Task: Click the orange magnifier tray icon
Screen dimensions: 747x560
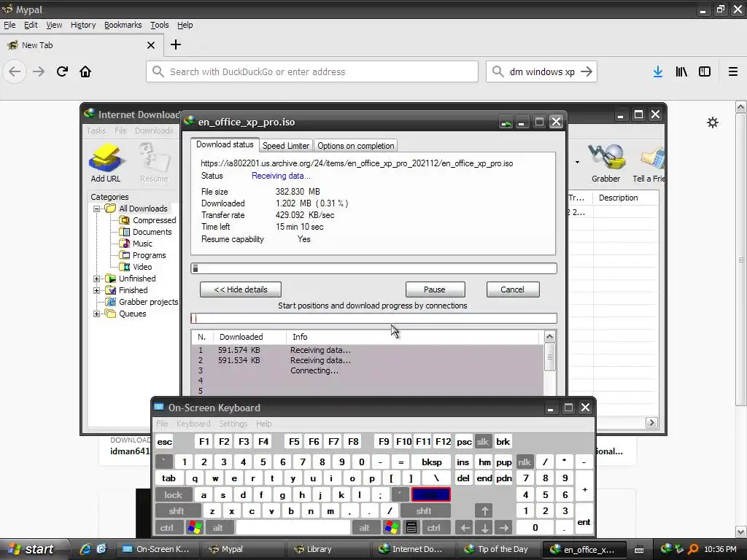Action: (x=694, y=549)
